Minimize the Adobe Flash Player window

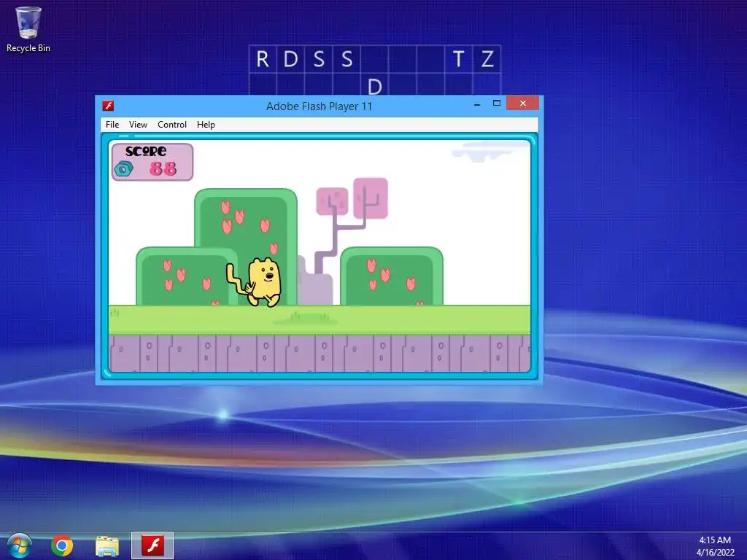coord(477,104)
